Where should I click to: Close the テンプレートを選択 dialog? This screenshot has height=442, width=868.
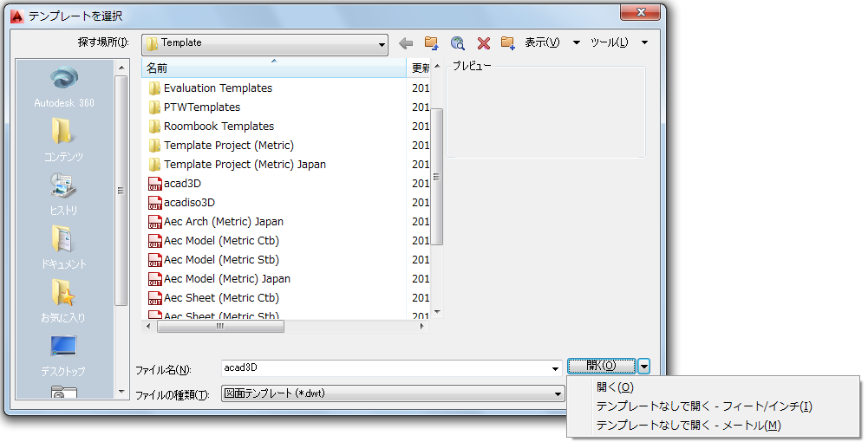[641, 11]
